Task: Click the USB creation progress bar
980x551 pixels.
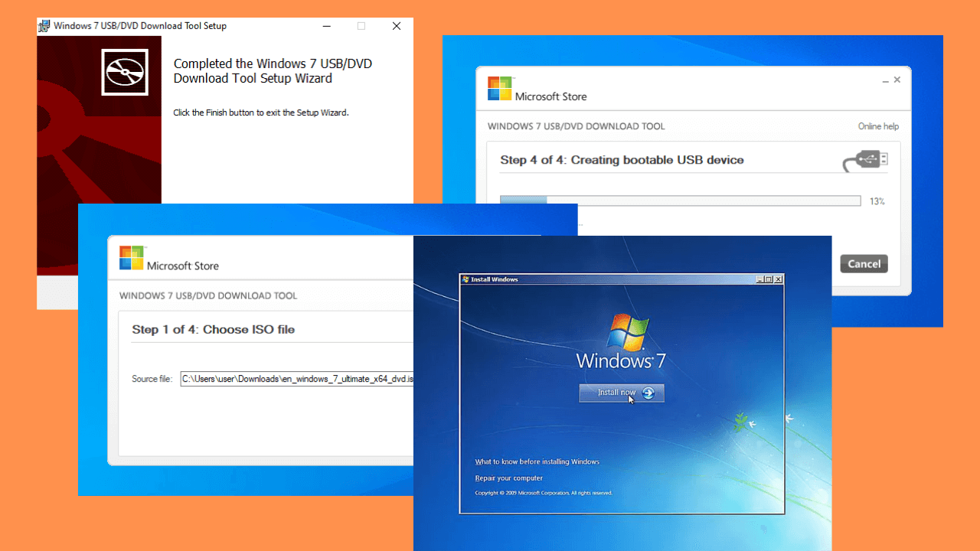Action: click(x=680, y=201)
